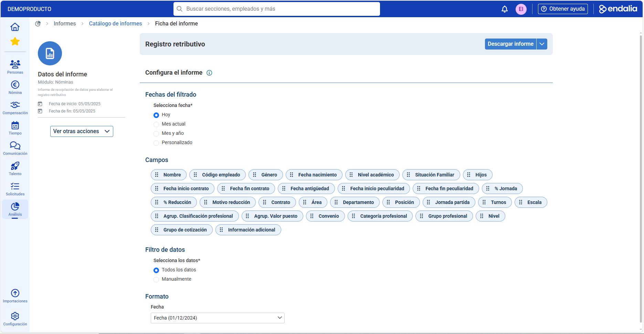Click the info icon beside Configura el informe
Image resolution: width=644 pixels, height=334 pixels.
pyautogui.click(x=209, y=73)
